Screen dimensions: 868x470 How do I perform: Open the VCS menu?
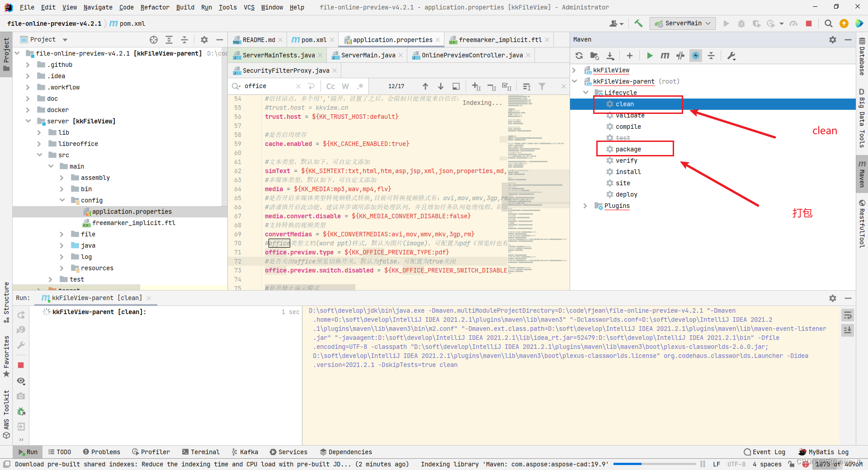pos(249,7)
